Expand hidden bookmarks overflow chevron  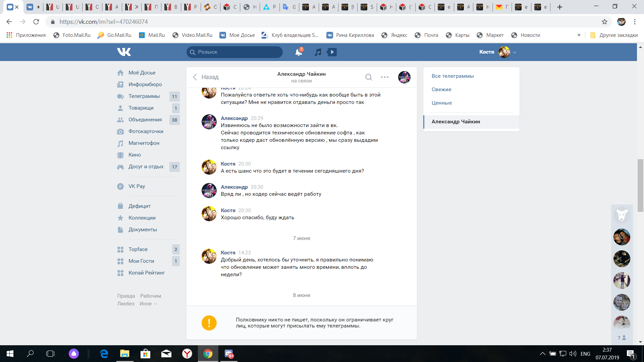pos(579,35)
